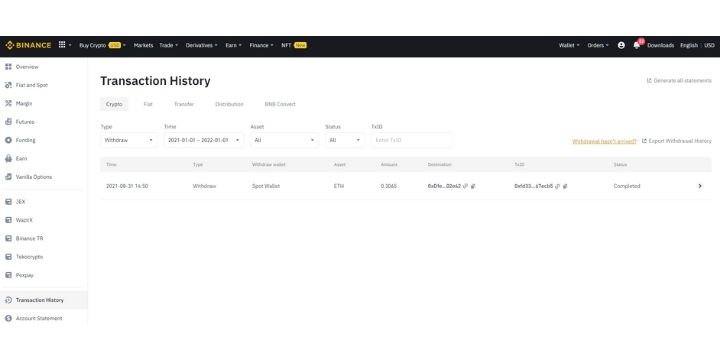
Task: Switch to the Fiat tab
Action: point(148,104)
